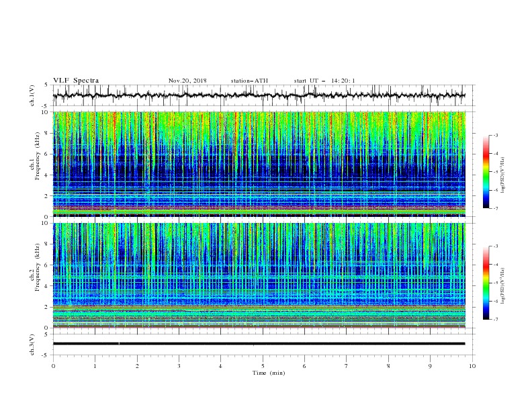Click the Time (min) axis label
Screen dimensions: 532x411
269,373
